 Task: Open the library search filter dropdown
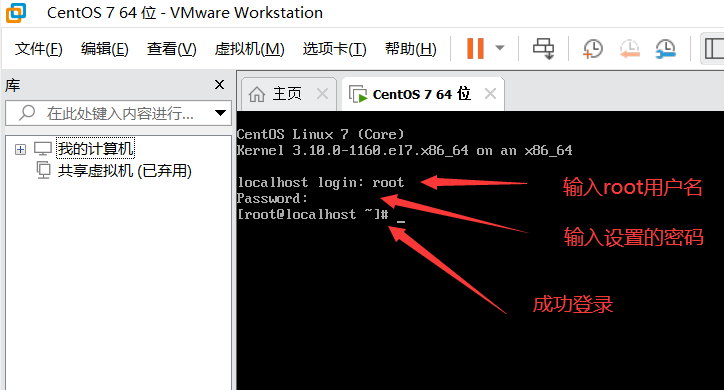(220, 113)
